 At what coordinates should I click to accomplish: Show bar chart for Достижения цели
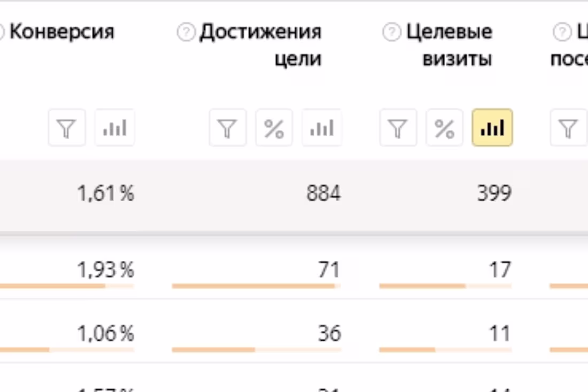tap(322, 128)
